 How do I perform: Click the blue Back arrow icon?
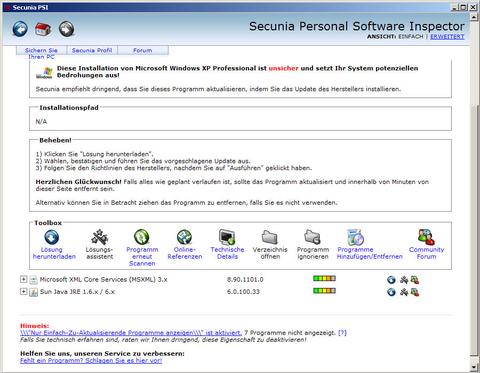point(20,29)
